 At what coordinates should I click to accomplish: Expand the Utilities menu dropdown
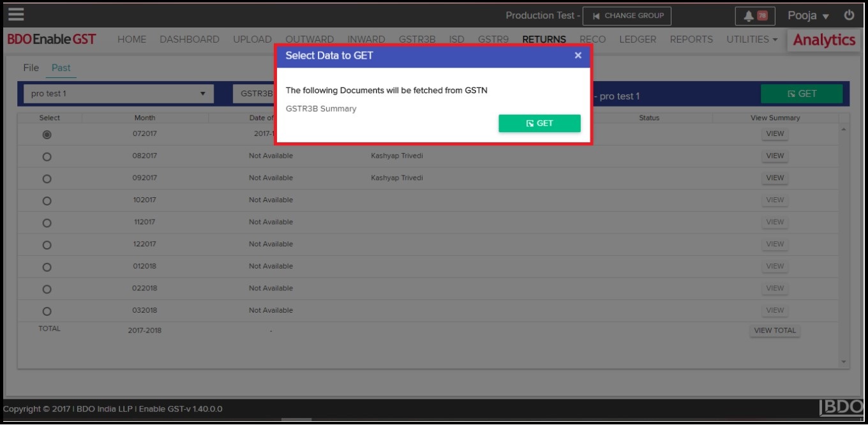click(x=752, y=40)
